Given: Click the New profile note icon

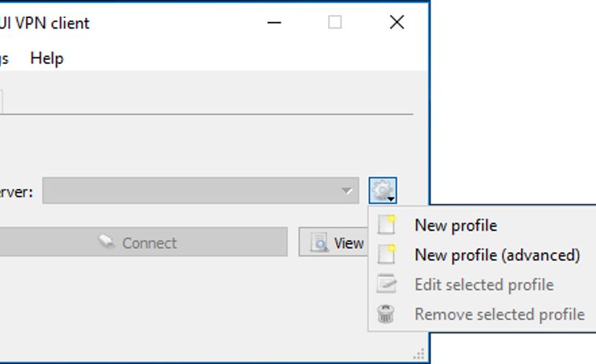Looking at the screenshot, I should (x=386, y=225).
